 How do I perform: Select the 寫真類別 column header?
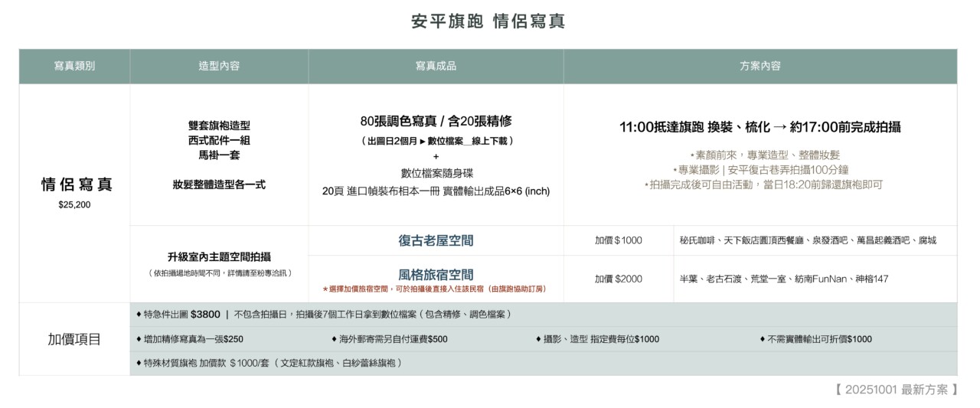(74, 67)
